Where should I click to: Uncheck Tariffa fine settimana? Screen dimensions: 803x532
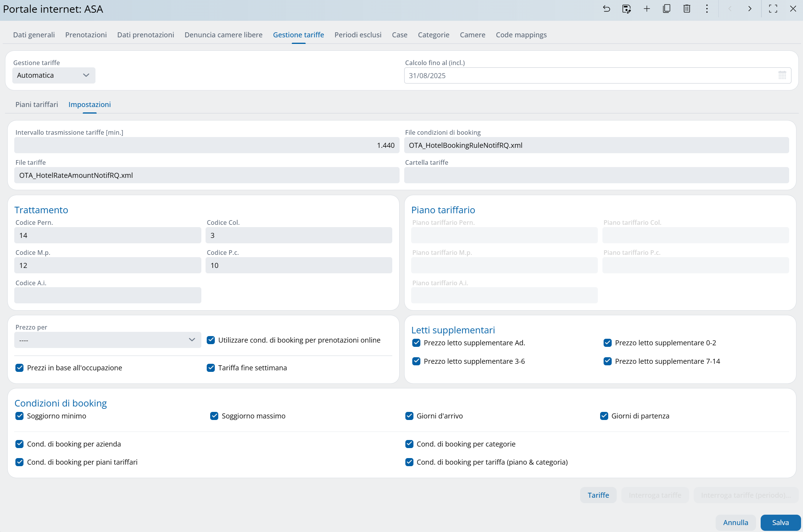pos(211,368)
